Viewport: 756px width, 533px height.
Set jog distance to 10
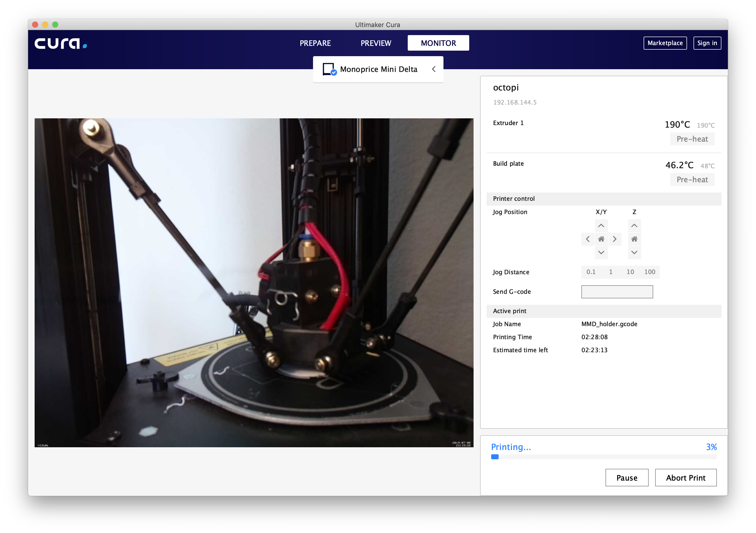point(630,272)
